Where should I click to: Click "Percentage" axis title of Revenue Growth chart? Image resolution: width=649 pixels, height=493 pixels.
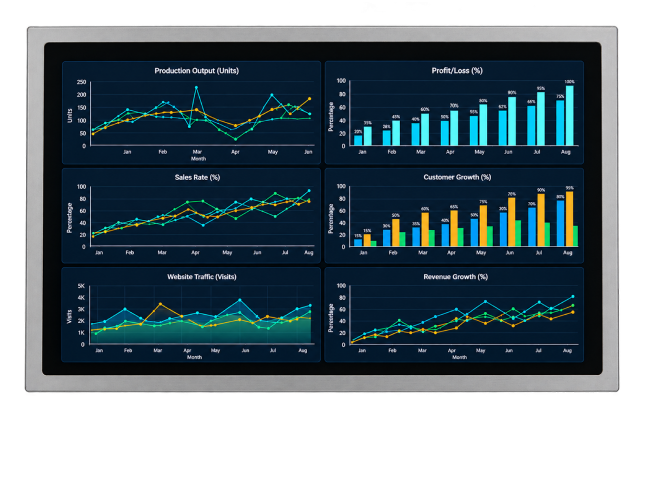tap(331, 318)
